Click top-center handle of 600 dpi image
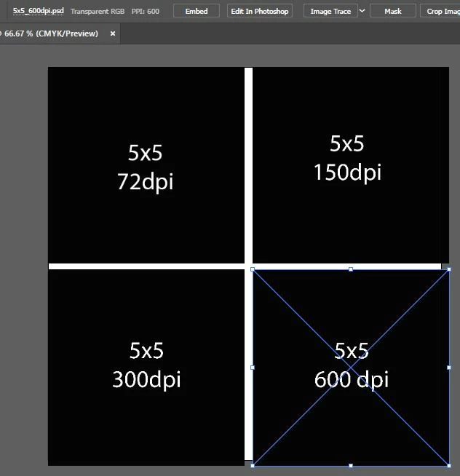 [351, 269]
